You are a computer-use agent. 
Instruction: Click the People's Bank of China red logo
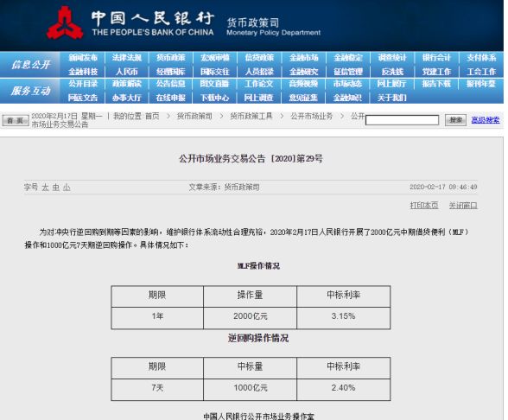[65, 23]
